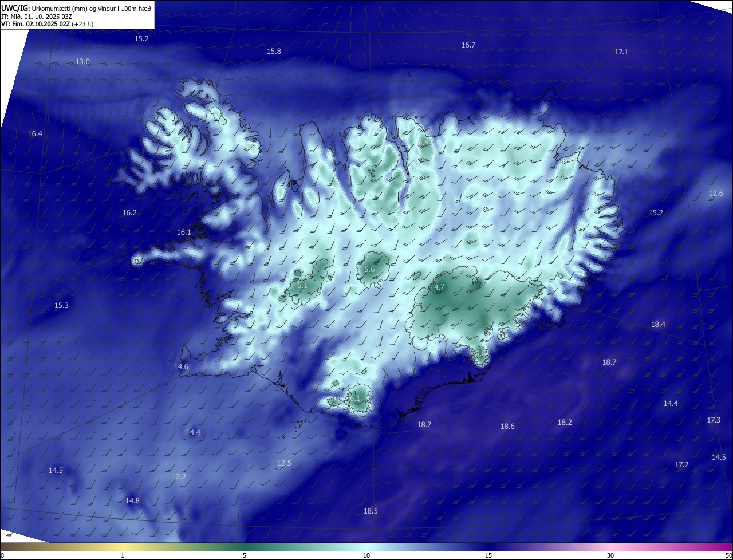Screen dimensions: 733x560
Task: Click valid time 'VT: Fim. 02.10.2025 02Z'
Action: (36, 24)
